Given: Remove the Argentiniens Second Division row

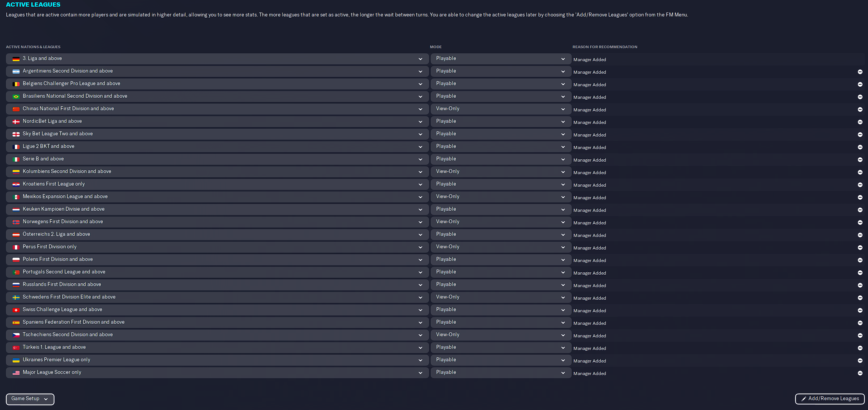Looking at the screenshot, I should [860, 72].
